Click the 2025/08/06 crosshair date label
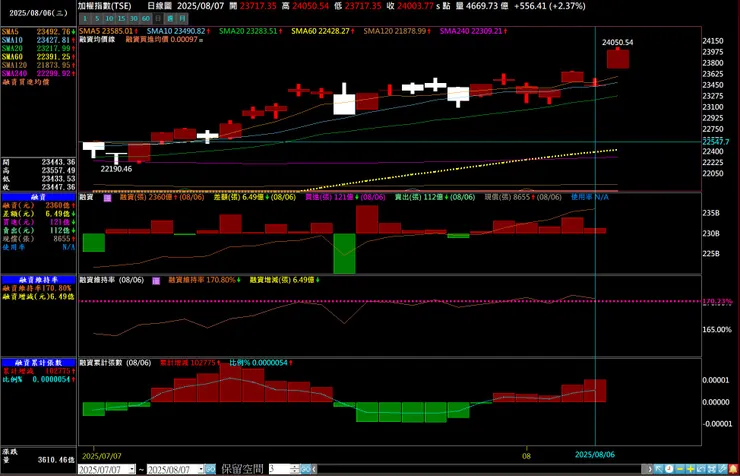 pyautogui.click(x=595, y=455)
